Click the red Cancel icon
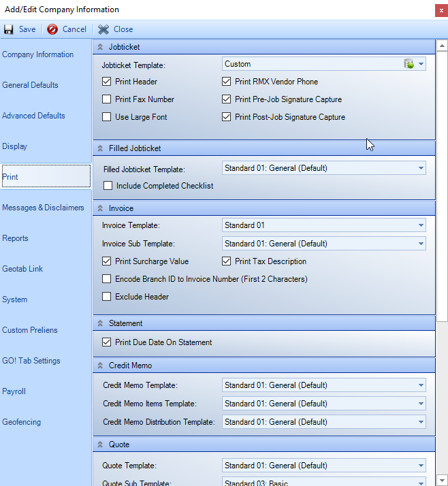The width and height of the screenshot is (448, 486). [x=52, y=29]
